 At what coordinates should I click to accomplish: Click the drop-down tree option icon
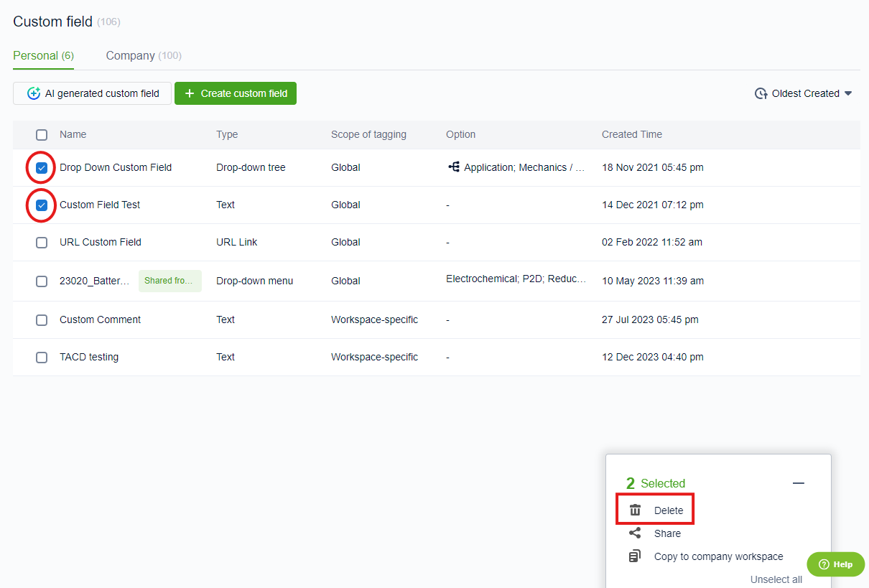point(454,167)
